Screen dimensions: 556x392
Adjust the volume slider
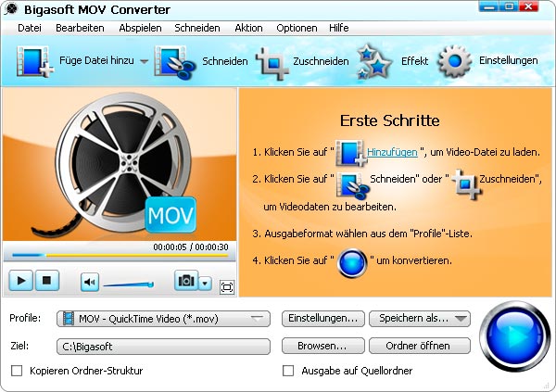[x=128, y=285]
